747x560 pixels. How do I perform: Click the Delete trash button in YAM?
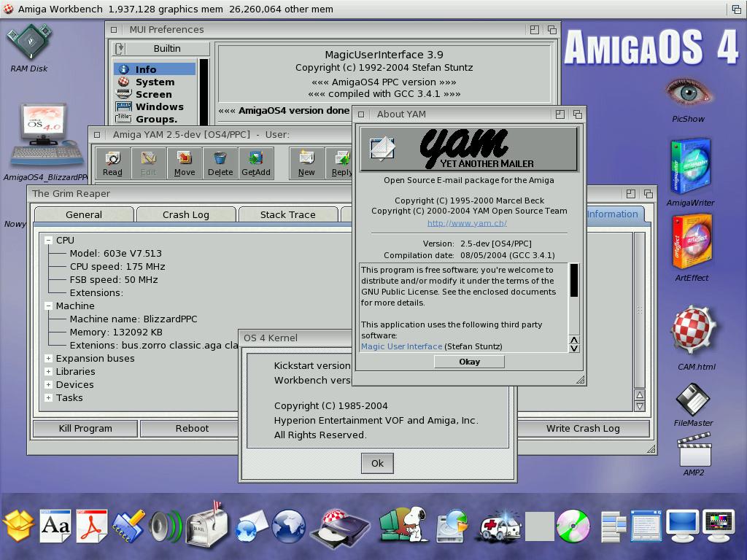(220, 163)
